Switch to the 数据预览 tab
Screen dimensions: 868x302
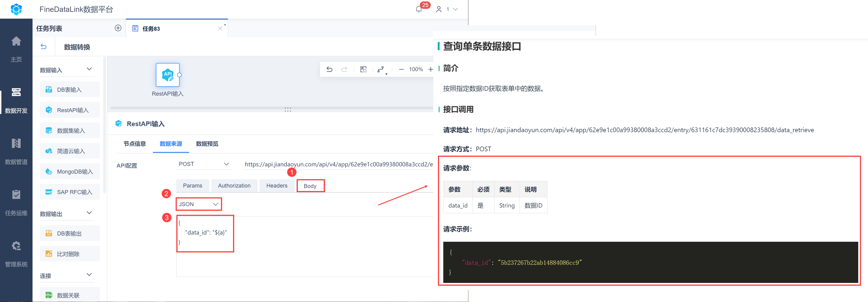[x=207, y=144]
